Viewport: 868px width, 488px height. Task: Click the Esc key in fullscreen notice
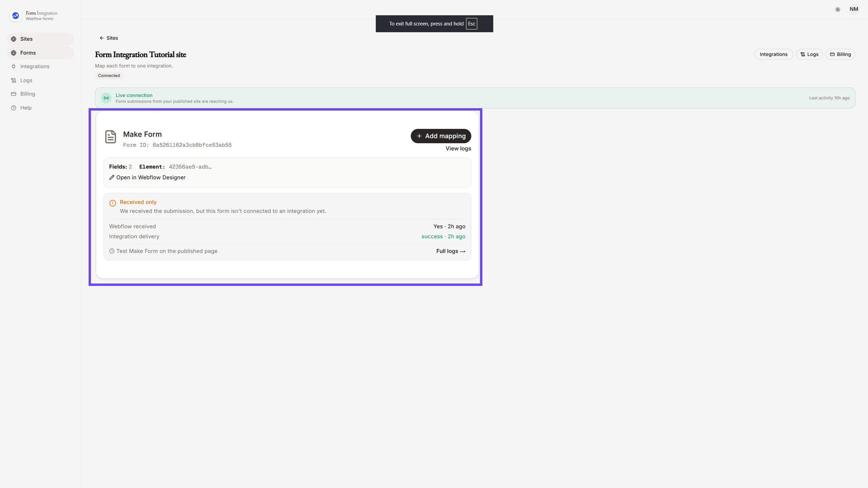pyautogui.click(x=472, y=24)
